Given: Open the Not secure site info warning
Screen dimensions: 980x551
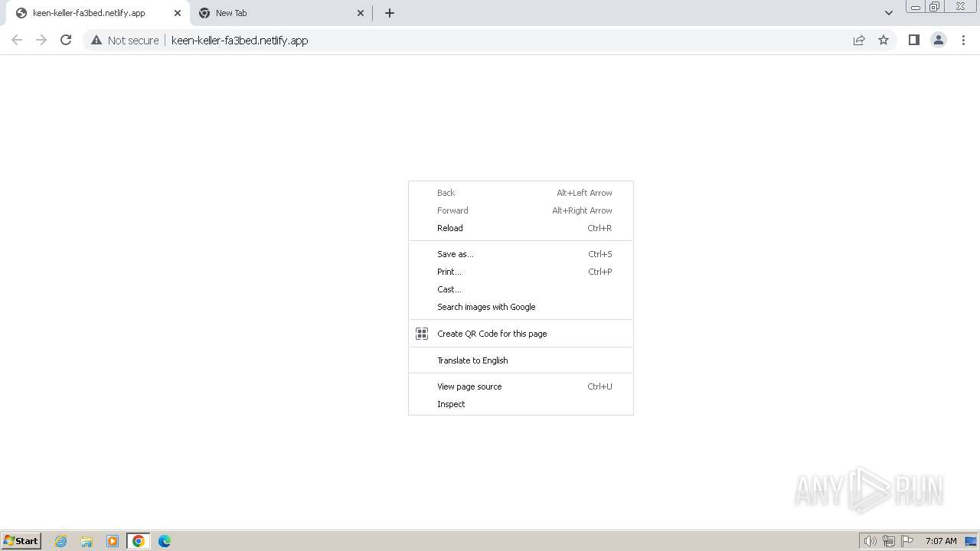Looking at the screenshot, I should tap(125, 40).
